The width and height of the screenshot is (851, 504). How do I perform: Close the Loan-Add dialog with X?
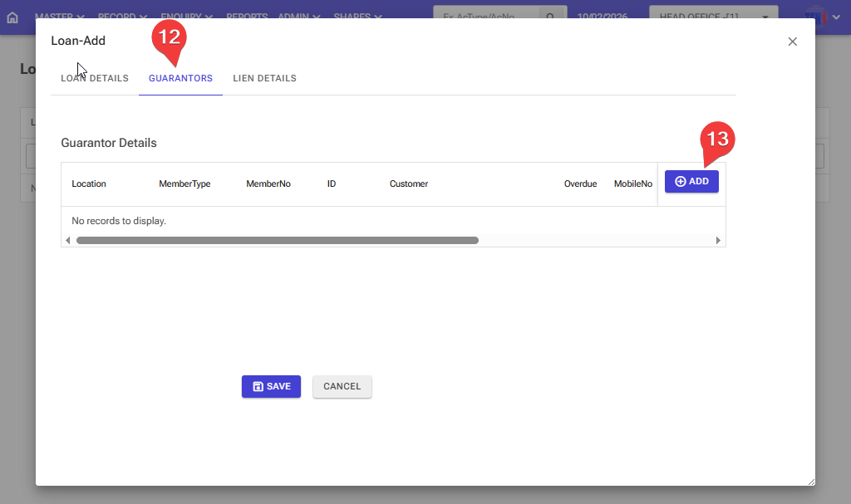pyautogui.click(x=792, y=42)
